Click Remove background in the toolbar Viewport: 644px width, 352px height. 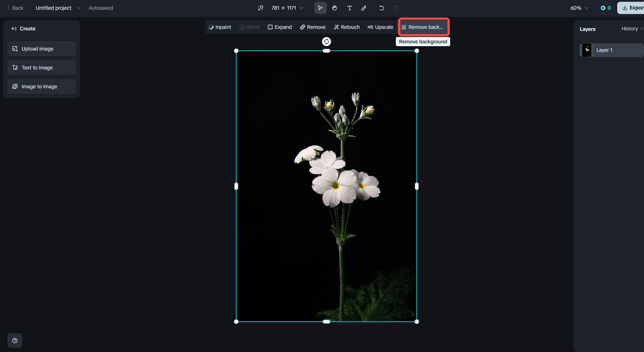point(423,27)
